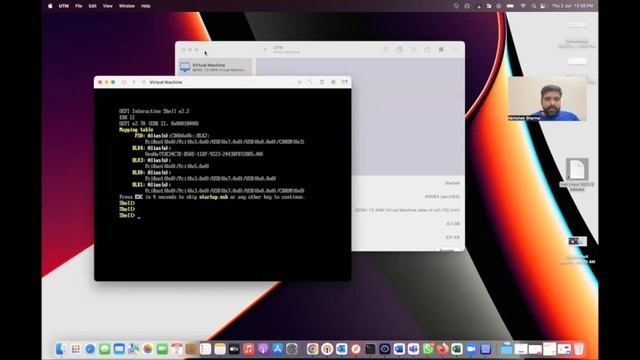
Task: Open WhatsApp from the Dock
Action: coord(428,349)
